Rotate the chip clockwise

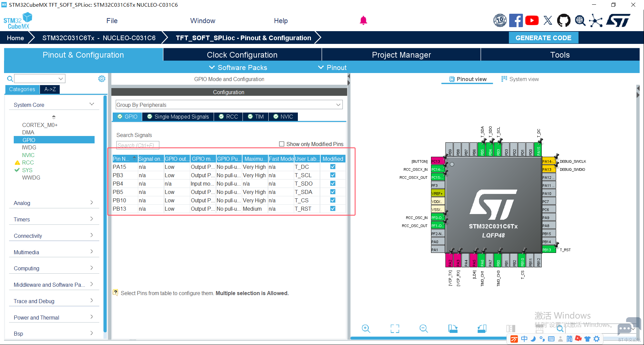coord(453,329)
